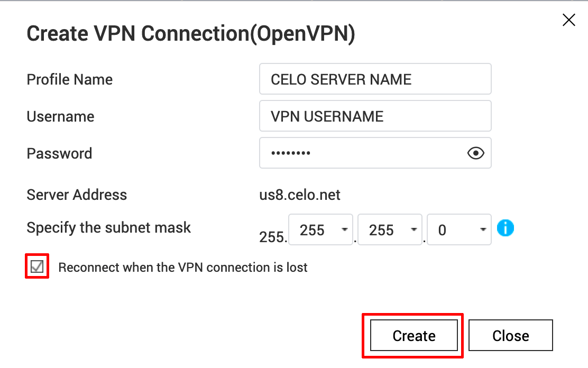The image size is (588, 368).
Task: Uncheck Reconnect when the VPN connection is lost
Action: tap(36, 266)
